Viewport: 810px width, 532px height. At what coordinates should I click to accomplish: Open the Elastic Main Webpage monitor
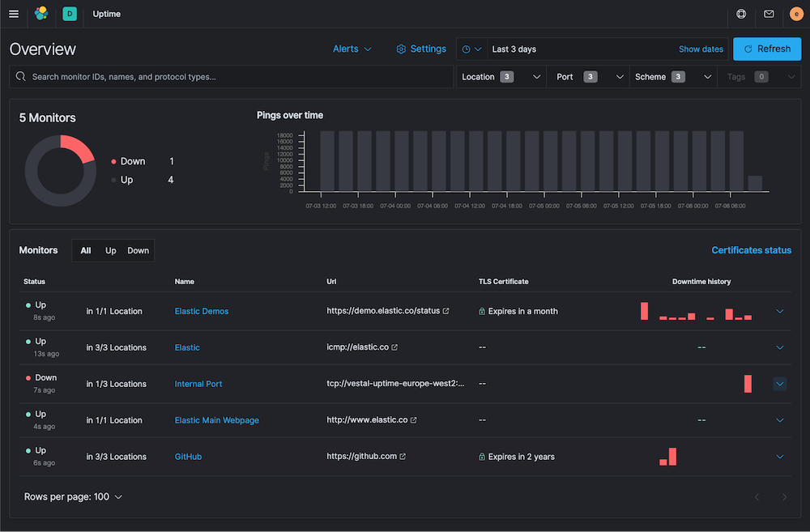pos(217,420)
